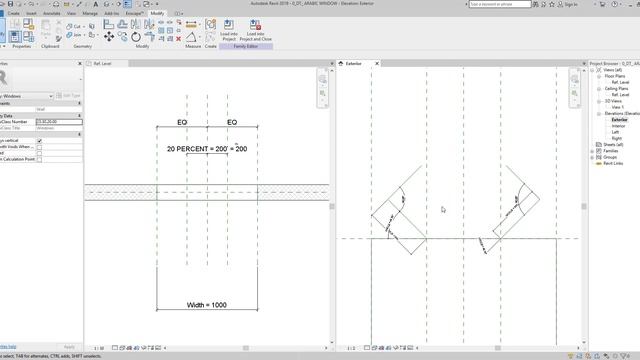Viewport: 640px width, 360px height.
Task: Toggle the Shared checkbox in Properties
Action: pos(40,153)
